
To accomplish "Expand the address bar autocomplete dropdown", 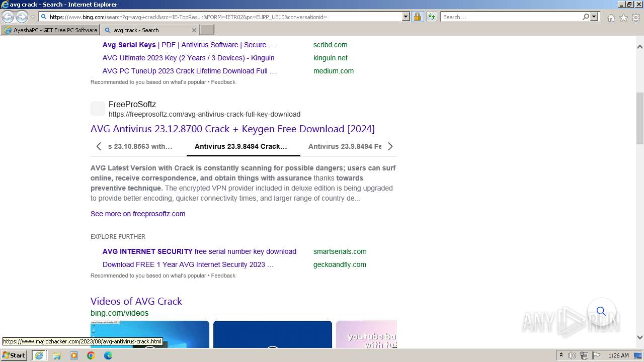I will click(x=406, y=17).
